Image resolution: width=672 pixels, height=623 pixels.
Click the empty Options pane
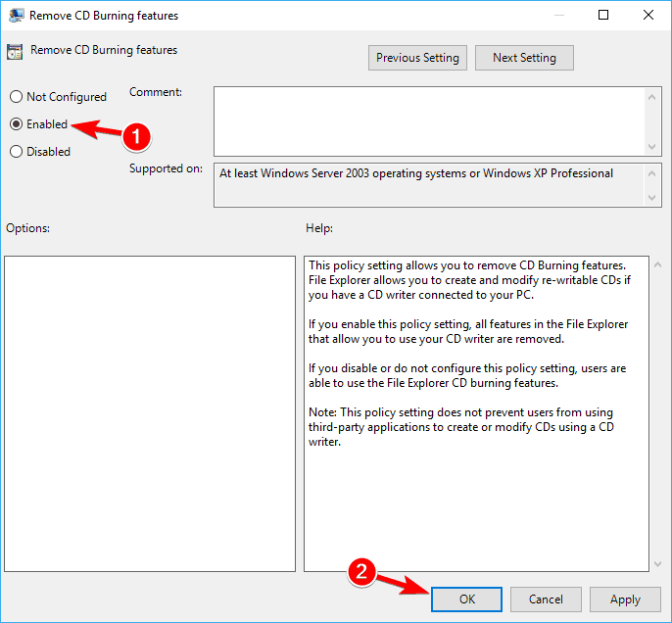[x=150, y=413]
